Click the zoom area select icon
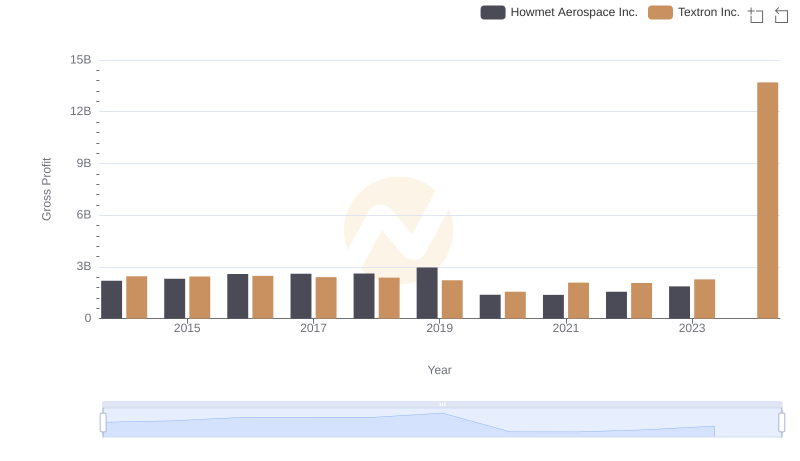 pyautogui.click(x=756, y=15)
